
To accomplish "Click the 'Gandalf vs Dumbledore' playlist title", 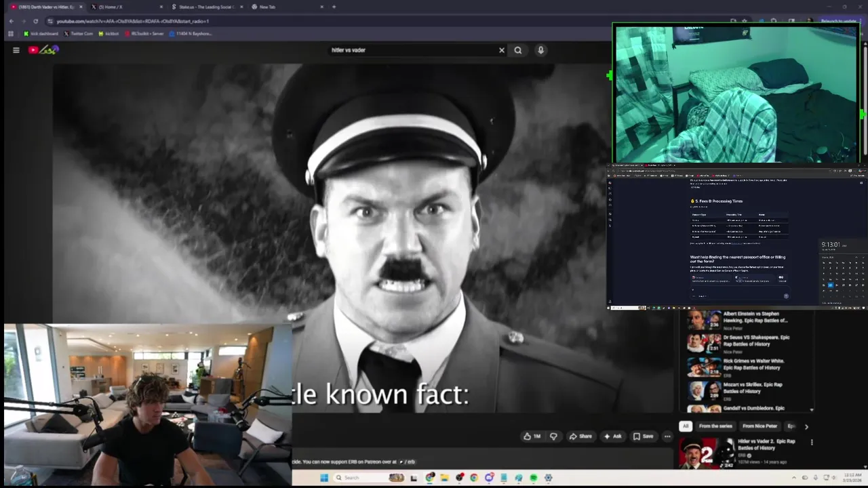I will pos(753,408).
